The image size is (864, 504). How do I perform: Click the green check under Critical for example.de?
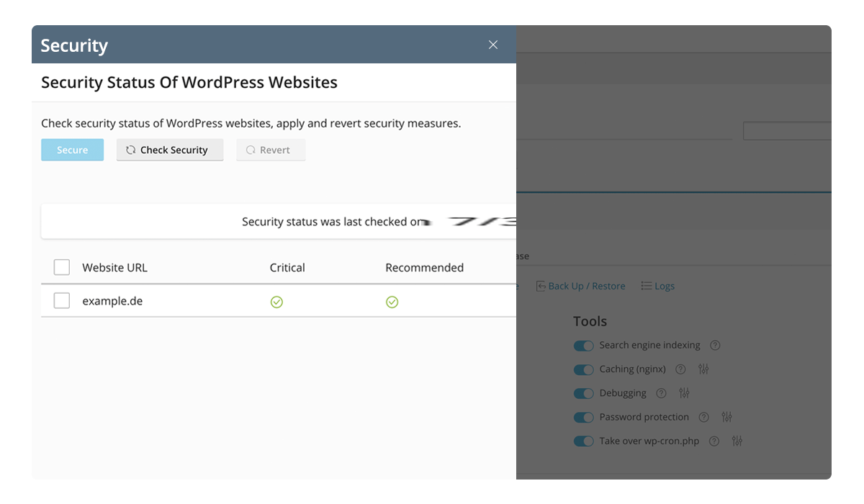[x=276, y=302]
